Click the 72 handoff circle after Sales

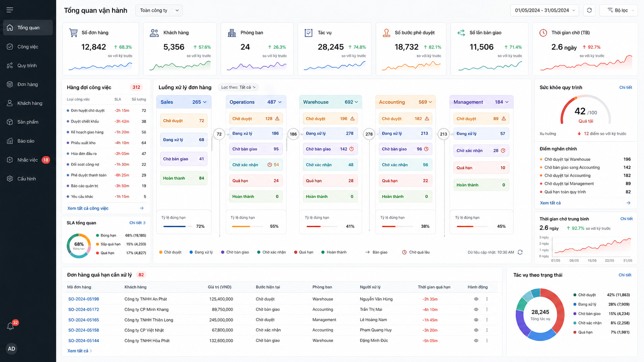219,134
